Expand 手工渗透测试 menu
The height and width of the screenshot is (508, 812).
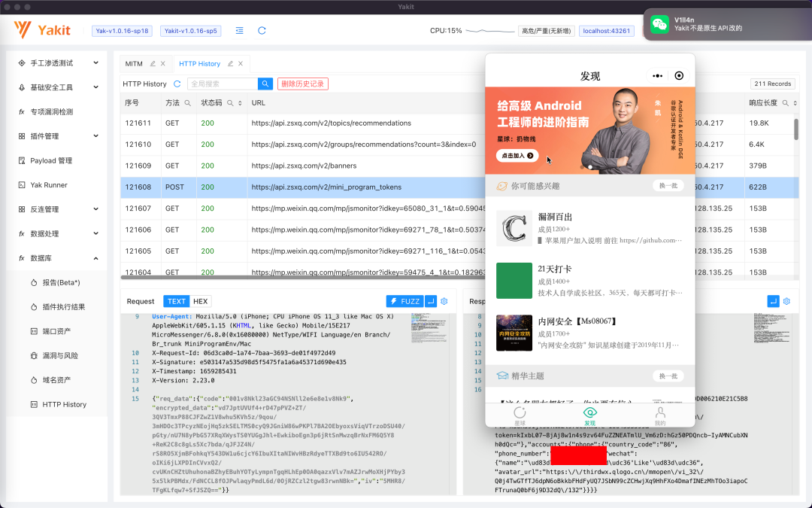pyautogui.click(x=58, y=62)
